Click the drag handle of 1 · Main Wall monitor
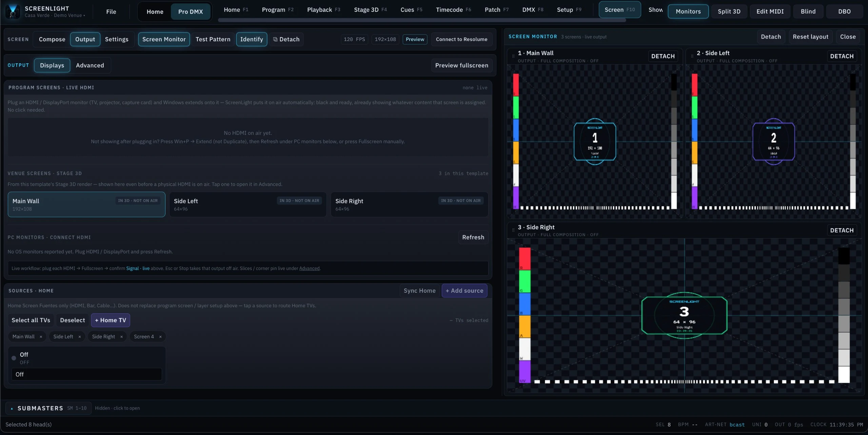868x435 pixels. 513,56
